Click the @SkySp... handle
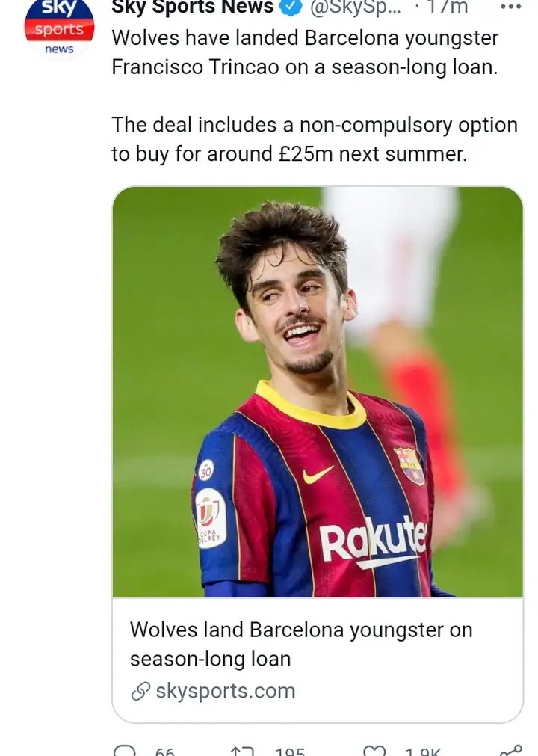The image size is (538, 756). coord(356,7)
